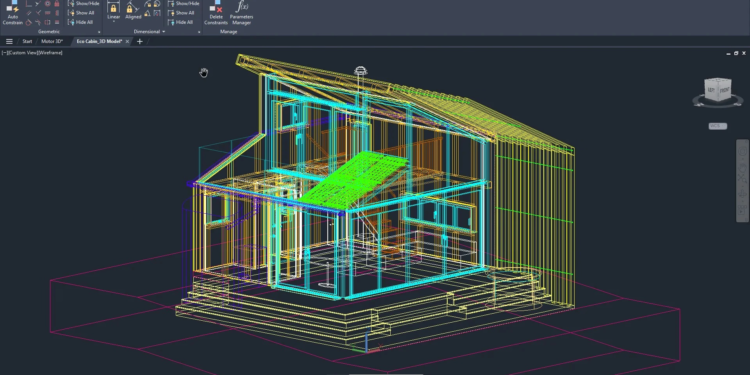Open the Geometric panel dialog launcher arrow
The image size is (750, 375).
click(99, 32)
